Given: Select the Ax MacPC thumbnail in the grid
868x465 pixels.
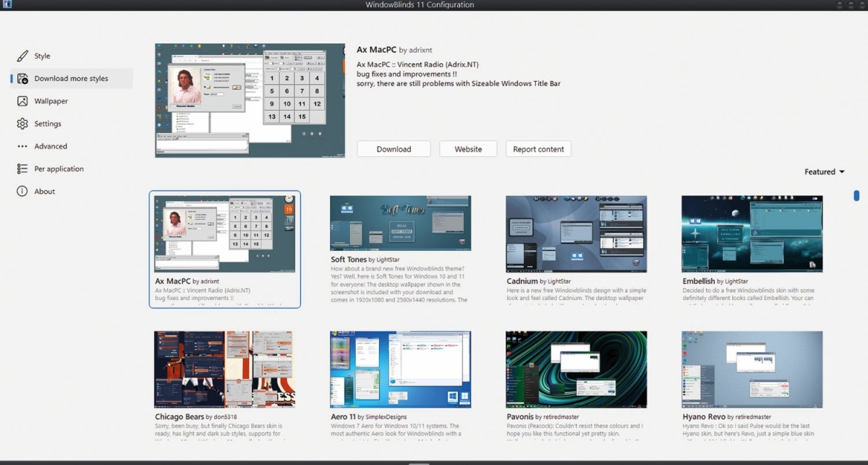Looking at the screenshot, I should pos(224,234).
